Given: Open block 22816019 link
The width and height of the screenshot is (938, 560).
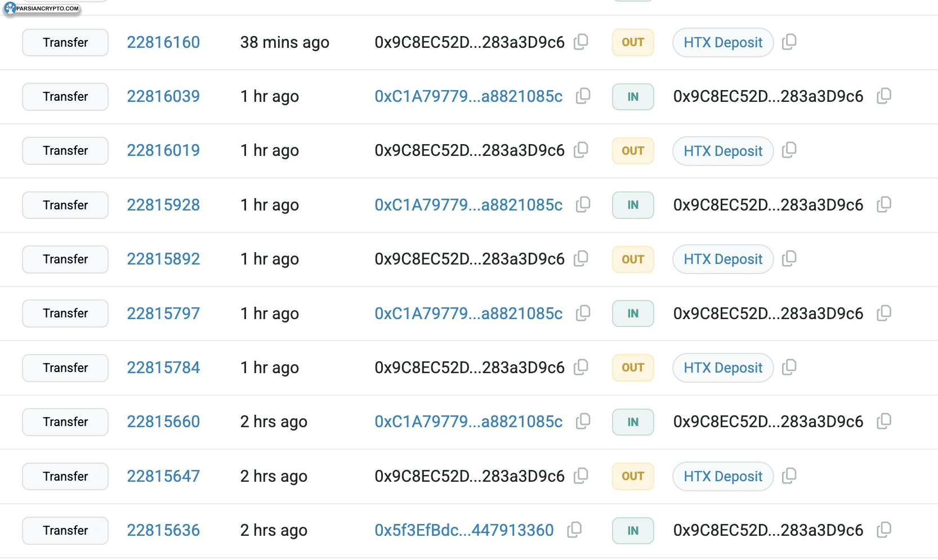Looking at the screenshot, I should click(163, 150).
